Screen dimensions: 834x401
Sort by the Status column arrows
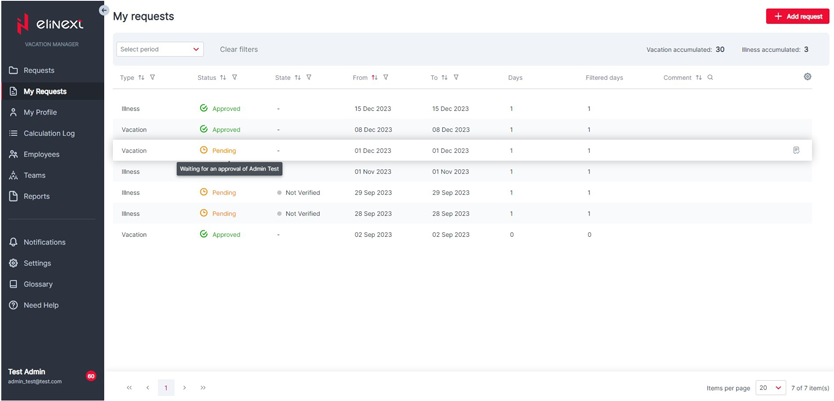click(x=223, y=78)
